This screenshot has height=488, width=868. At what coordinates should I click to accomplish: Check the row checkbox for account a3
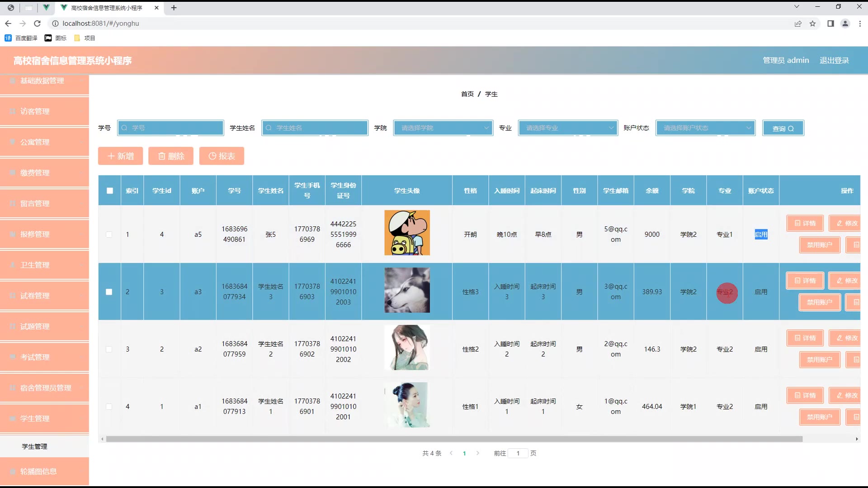point(109,292)
